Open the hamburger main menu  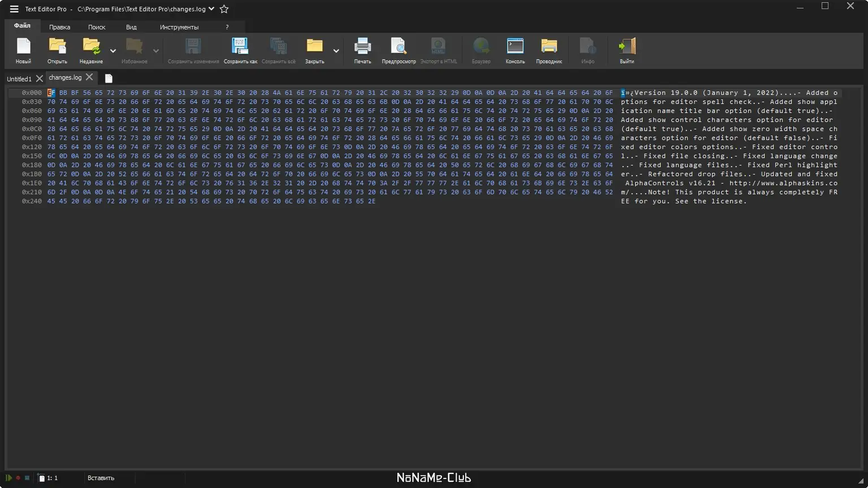coord(14,9)
